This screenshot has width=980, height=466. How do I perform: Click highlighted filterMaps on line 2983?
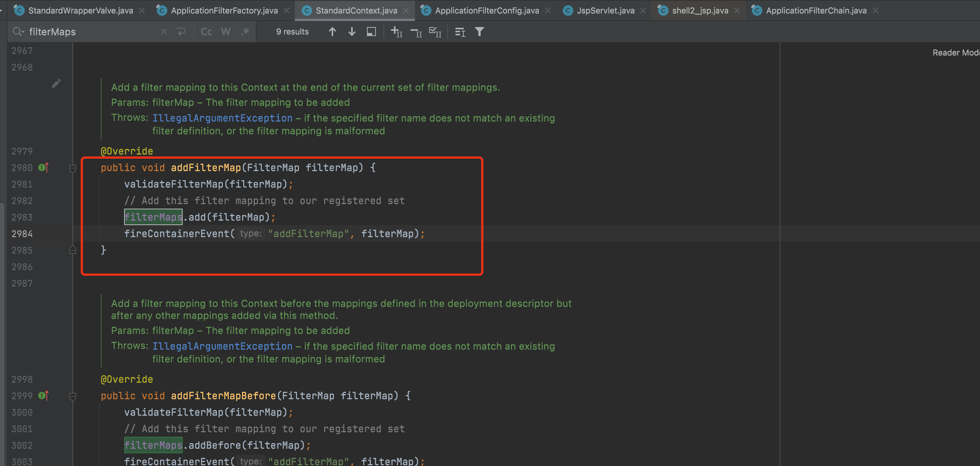pos(153,217)
